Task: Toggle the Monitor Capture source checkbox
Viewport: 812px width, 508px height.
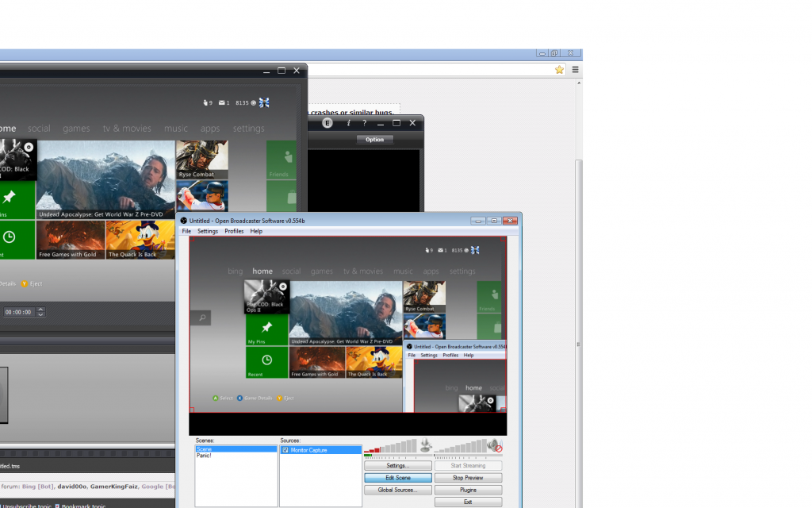Action: (x=285, y=450)
